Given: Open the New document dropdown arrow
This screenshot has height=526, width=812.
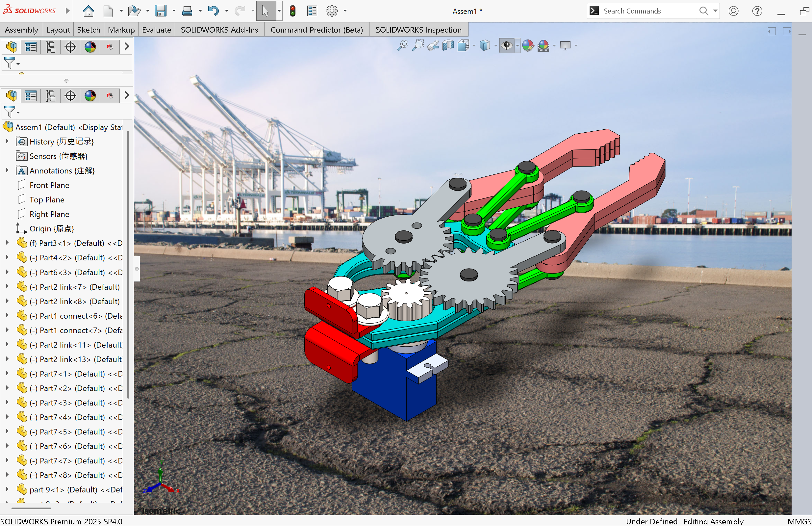Looking at the screenshot, I should pyautogui.click(x=121, y=11).
